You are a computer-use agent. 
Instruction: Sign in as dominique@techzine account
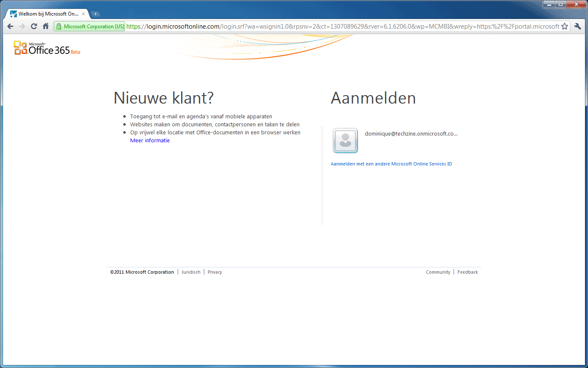click(x=411, y=134)
